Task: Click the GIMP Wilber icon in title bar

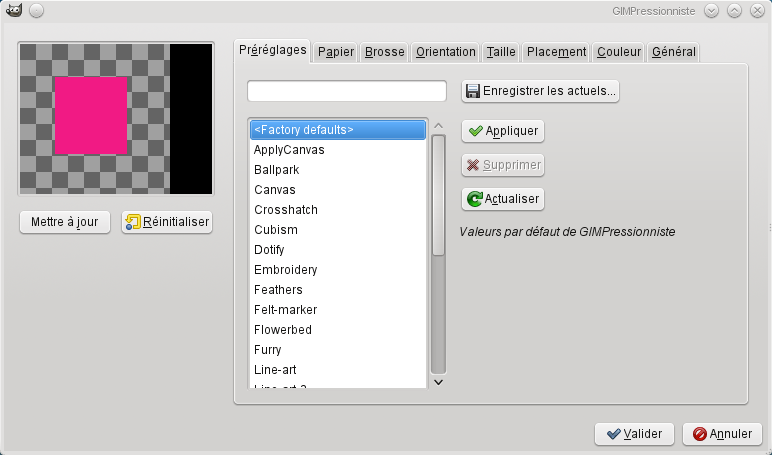Action: click(12, 11)
